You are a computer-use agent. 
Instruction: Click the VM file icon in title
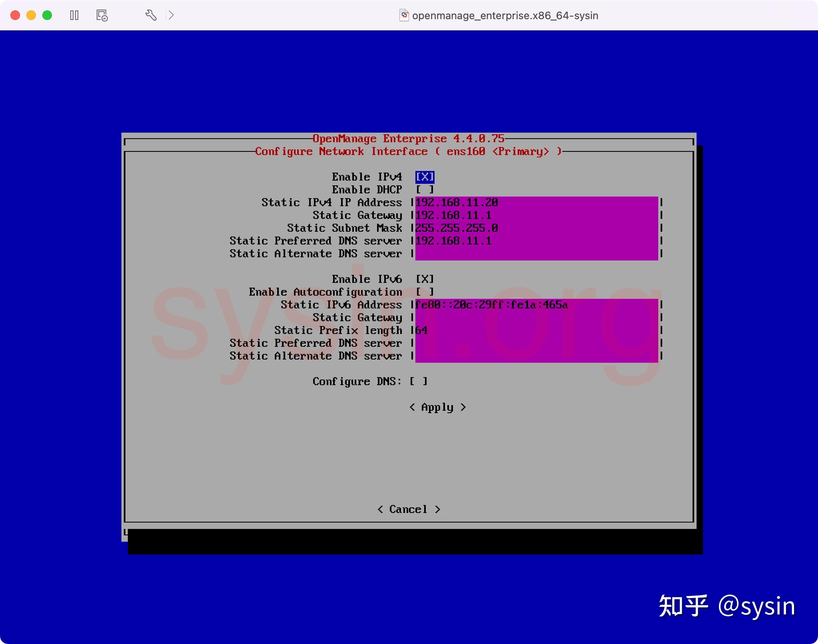(x=404, y=15)
